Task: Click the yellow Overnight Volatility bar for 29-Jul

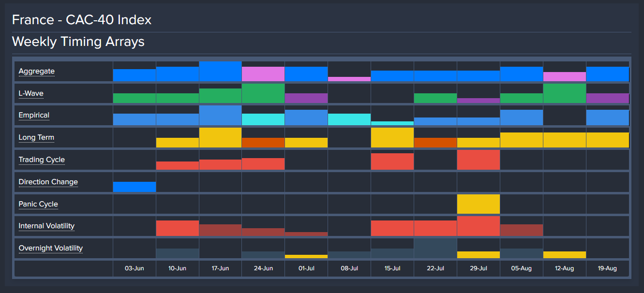Action: (479, 255)
